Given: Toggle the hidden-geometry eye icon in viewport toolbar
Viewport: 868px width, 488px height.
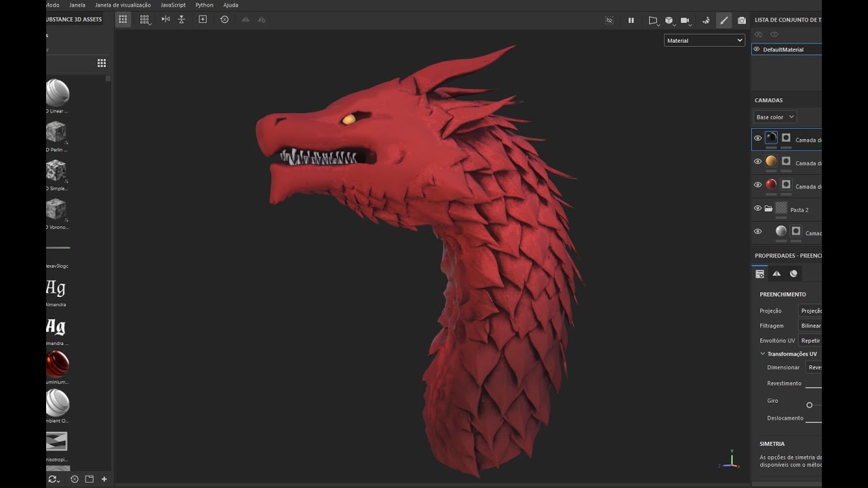Looking at the screenshot, I should [x=609, y=20].
